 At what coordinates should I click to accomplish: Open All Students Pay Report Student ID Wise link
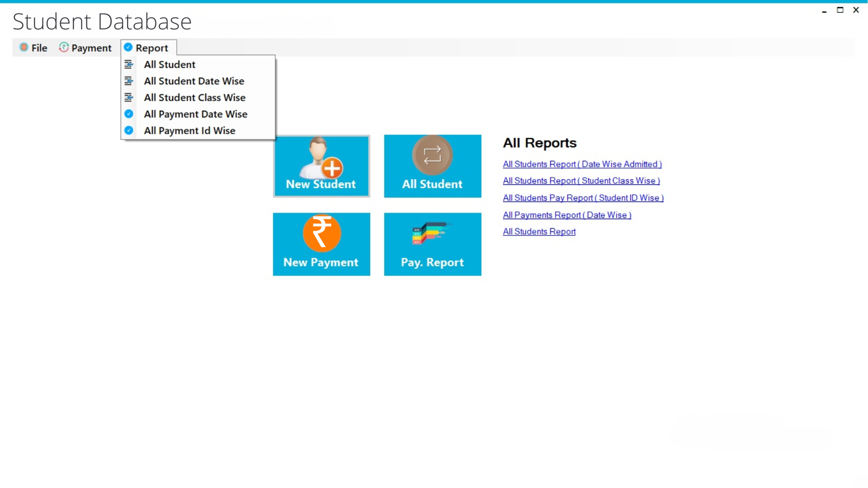click(583, 198)
